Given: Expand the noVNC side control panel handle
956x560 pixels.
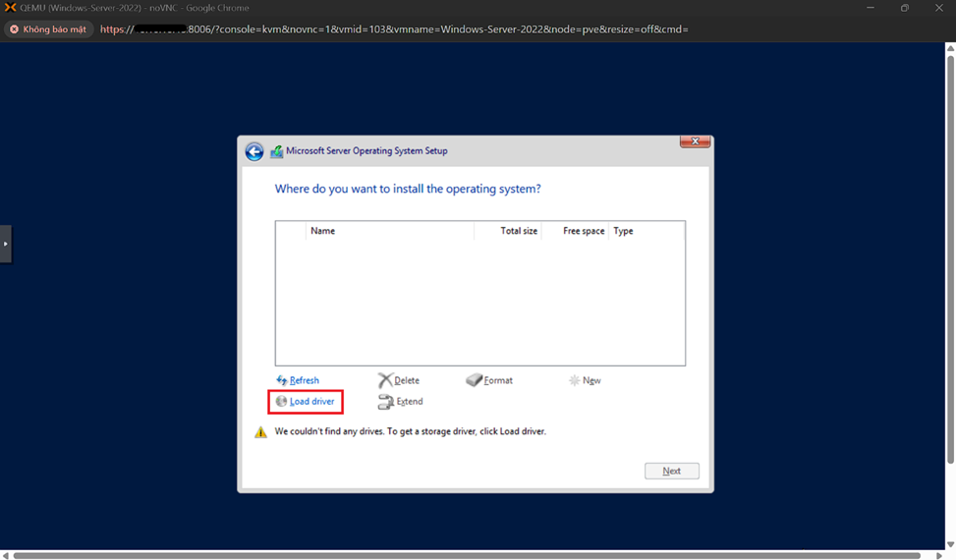Looking at the screenshot, I should 6,244.
